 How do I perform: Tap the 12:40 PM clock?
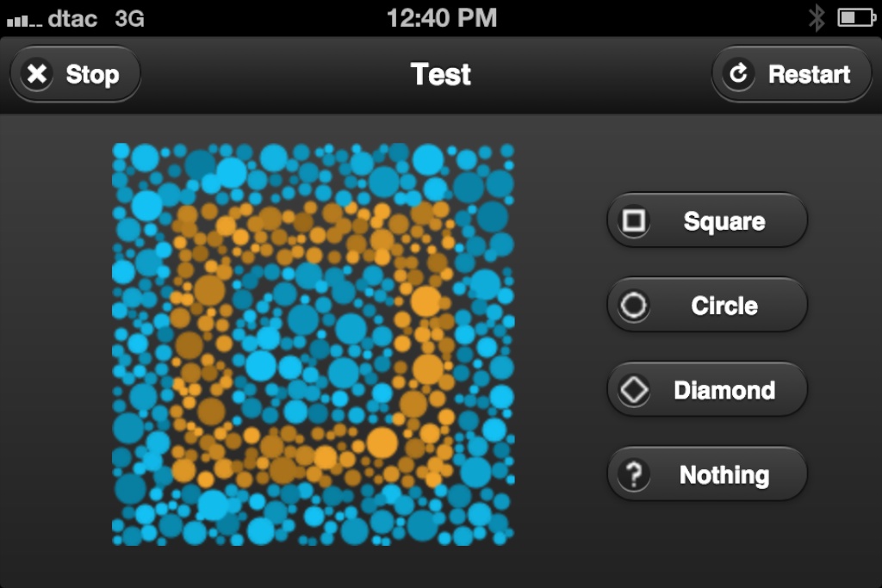[x=442, y=18]
